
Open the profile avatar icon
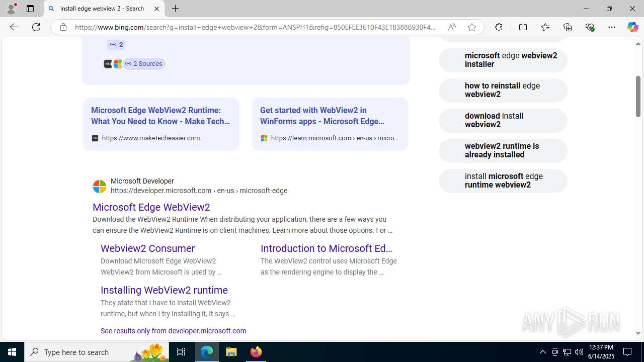point(11,9)
